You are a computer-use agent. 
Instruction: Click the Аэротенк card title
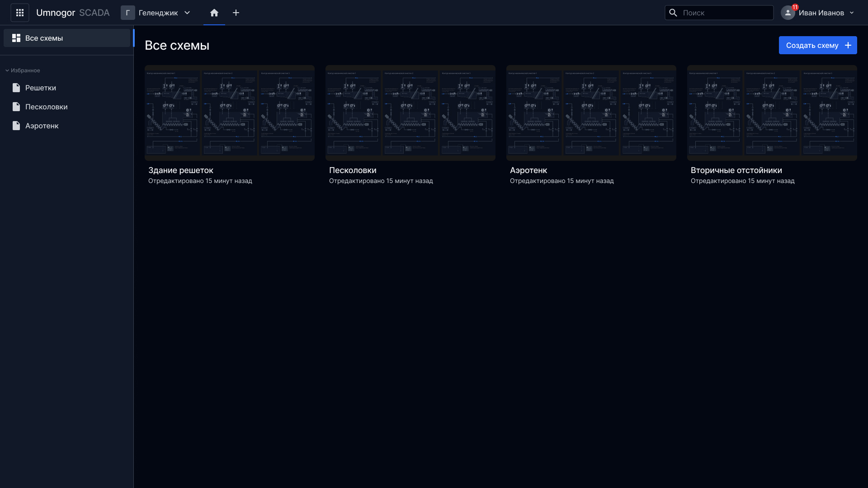(x=528, y=170)
